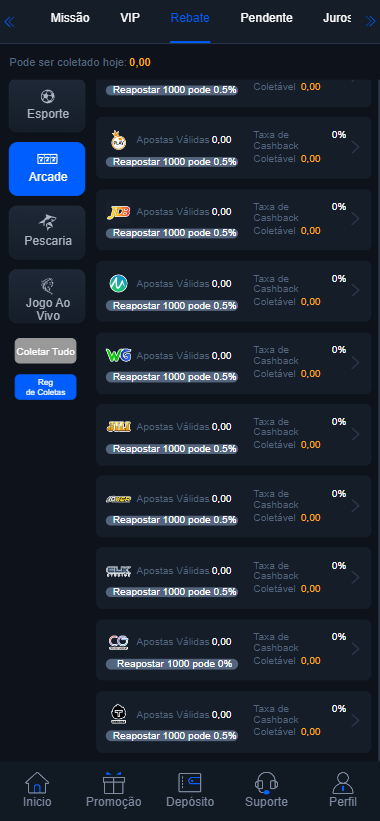
Task: Switch to the Pendente tab
Action: (266, 18)
